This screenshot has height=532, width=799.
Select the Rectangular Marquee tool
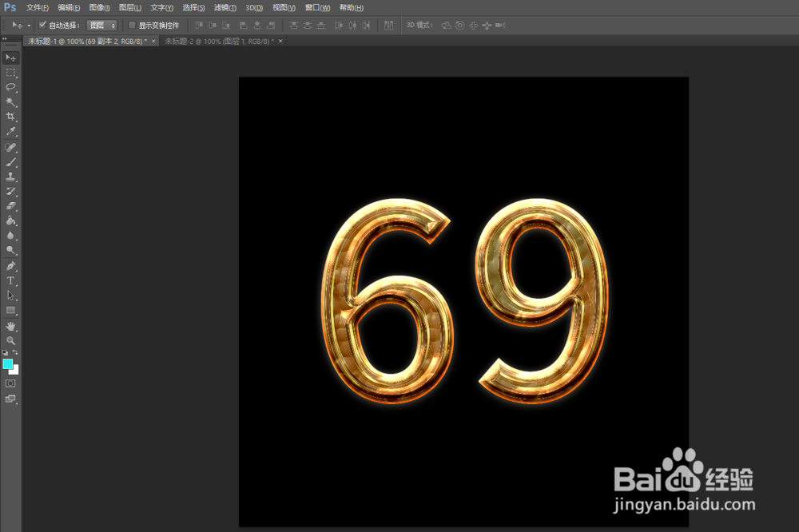point(10,73)
